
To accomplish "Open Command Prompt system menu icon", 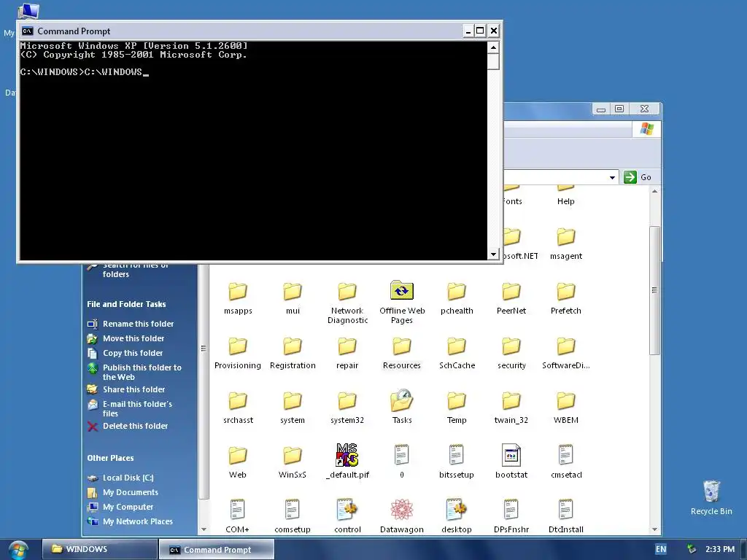I will click(x=27, y=31).
